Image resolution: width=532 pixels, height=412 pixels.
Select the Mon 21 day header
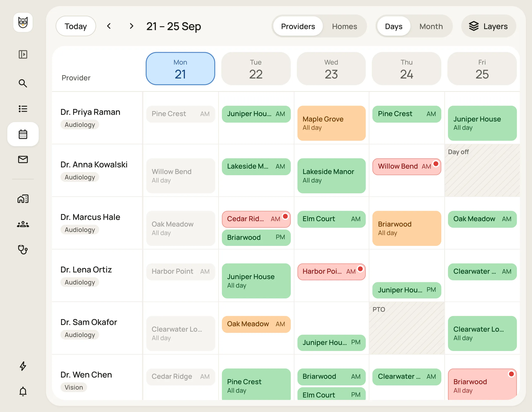(180, 69)
